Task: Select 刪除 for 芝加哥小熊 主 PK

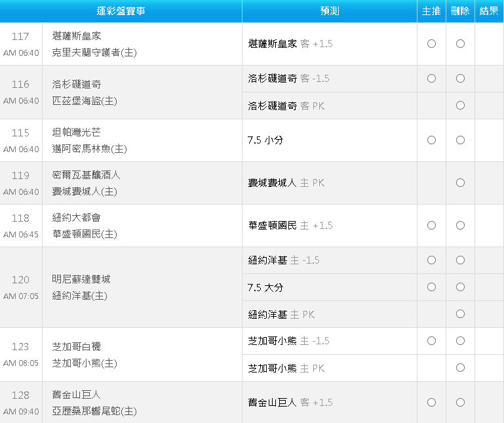Action: (x=460, y=368)
